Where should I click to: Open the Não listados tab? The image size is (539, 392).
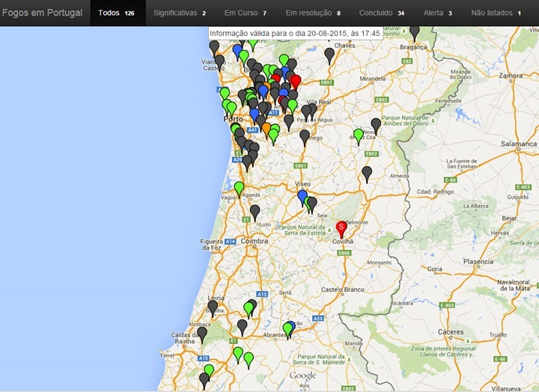coord(496,13)
